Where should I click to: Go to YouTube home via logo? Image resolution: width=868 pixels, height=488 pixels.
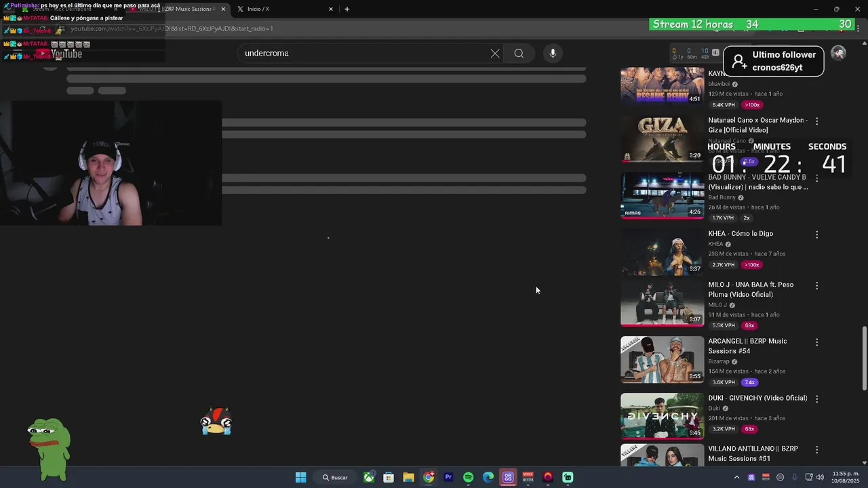pos(58,54)
